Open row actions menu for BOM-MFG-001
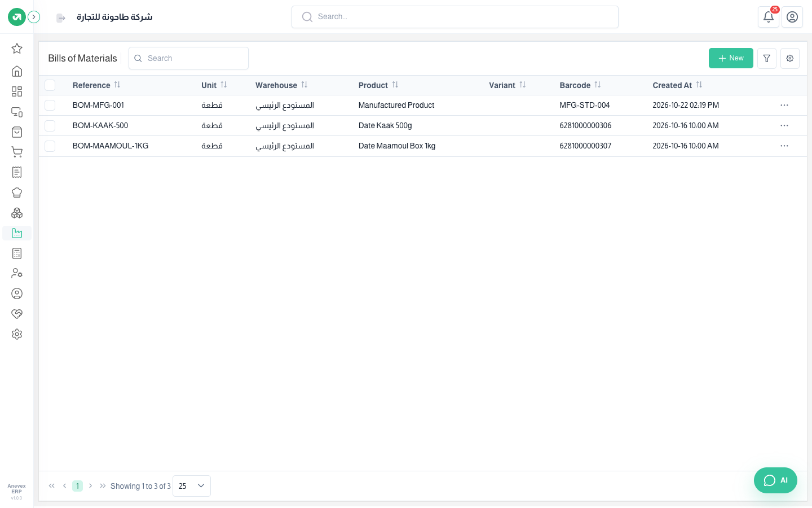The width and height of the screenshot is (812, 508). [x=784, y=106]
